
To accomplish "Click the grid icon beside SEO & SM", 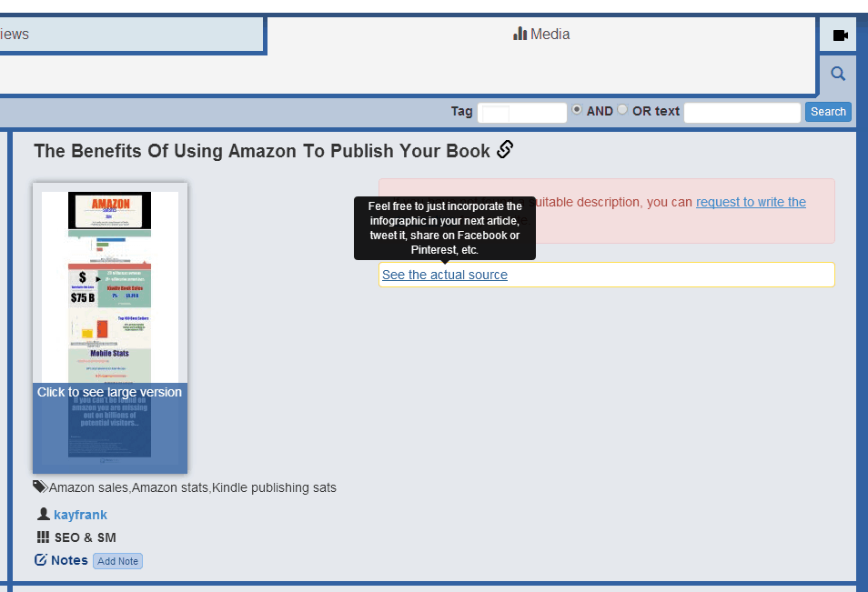I will click(x=43, y=537).
